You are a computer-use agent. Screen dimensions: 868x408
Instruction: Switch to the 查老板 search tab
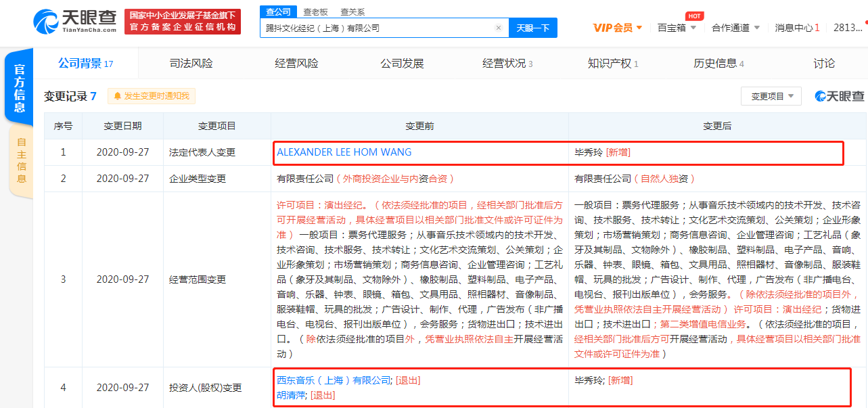[315, 12]
